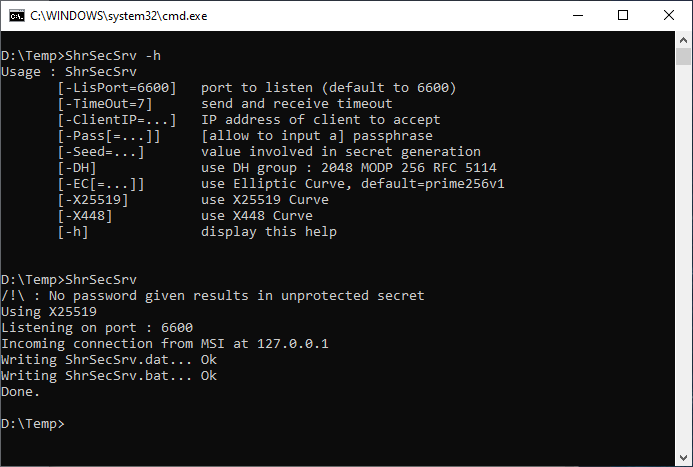The height and width of the screenshot is (467, 693).
Task: Click the window title text C:\WINDOWS\system32\cmd.exe
Action: (x=118, y=16)
